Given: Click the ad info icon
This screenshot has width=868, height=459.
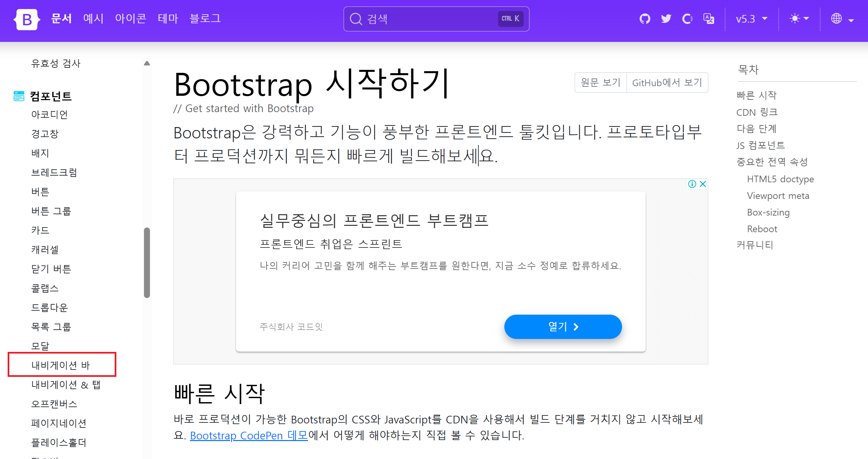Looking at the screenshot, I should [692, 184].
